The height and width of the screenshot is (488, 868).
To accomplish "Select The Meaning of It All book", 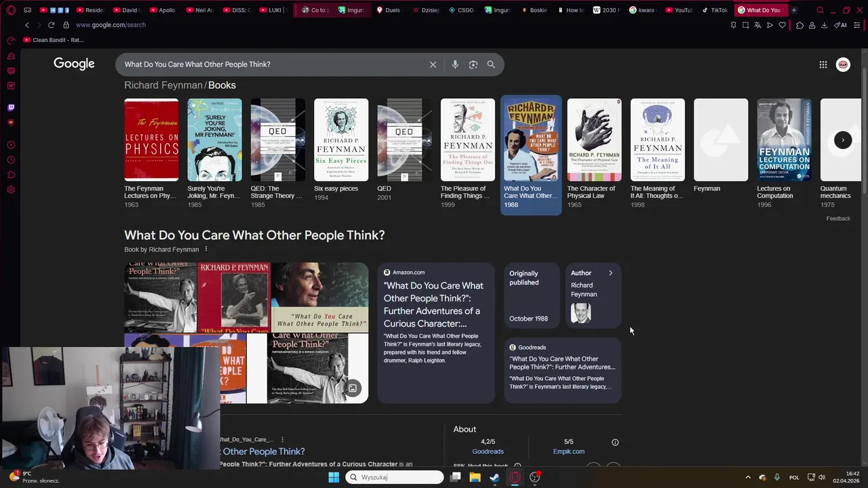I will [658, 154].
